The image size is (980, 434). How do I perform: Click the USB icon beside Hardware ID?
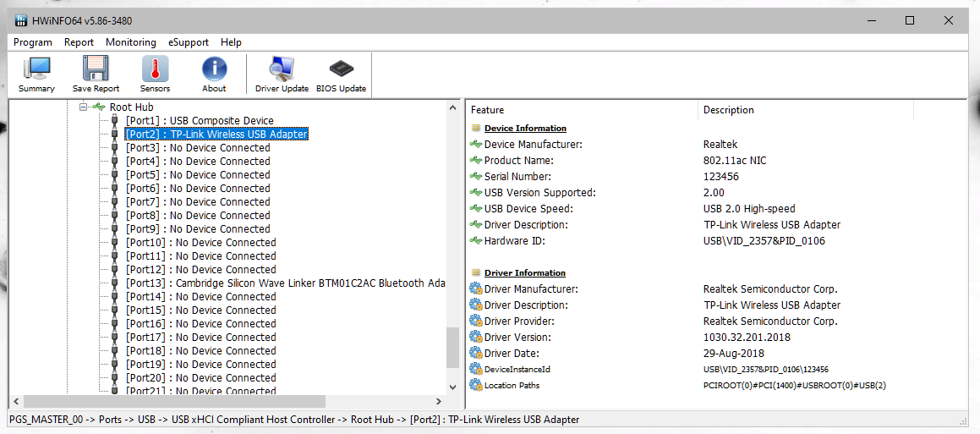[476, 241]
